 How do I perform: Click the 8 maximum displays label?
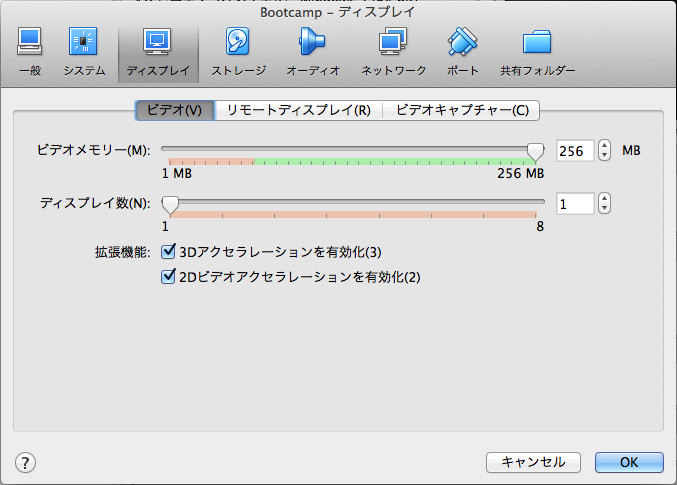[540, 226]
